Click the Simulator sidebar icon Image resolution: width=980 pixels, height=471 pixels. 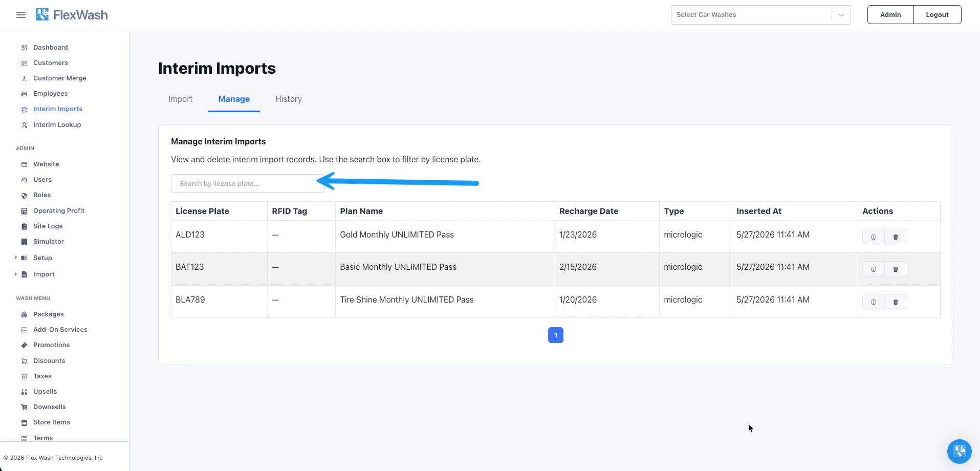pyautogui.click(x=24, y=242)
